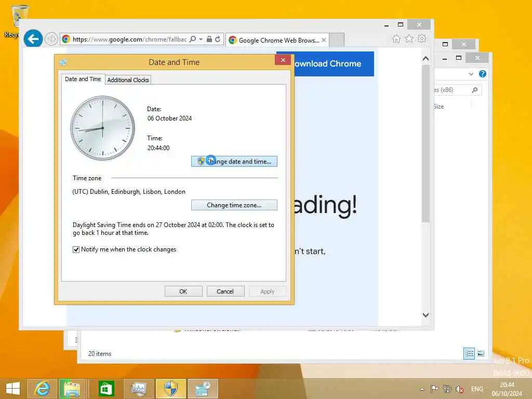
Task: Open the Windows Start button
Action: click(x=13, y=389)
